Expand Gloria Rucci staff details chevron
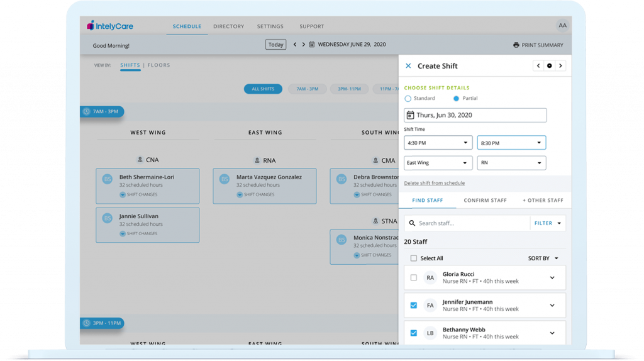Image resolution: width=644 pixels, height=361 pixels. [552, 277]
